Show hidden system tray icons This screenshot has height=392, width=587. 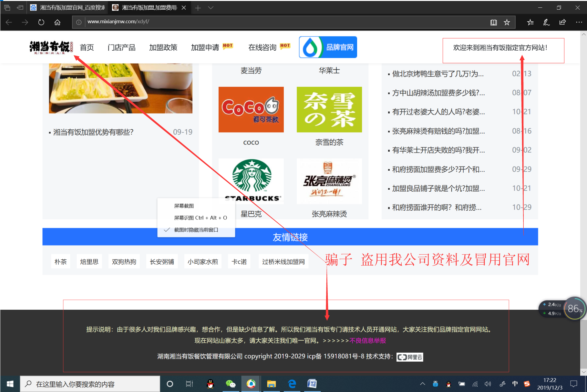[422, 384]
